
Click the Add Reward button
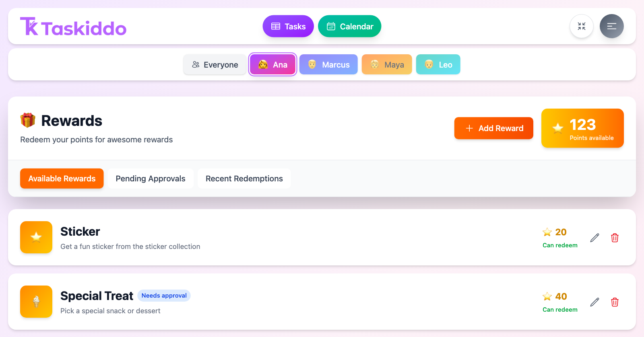click(494, 128)
